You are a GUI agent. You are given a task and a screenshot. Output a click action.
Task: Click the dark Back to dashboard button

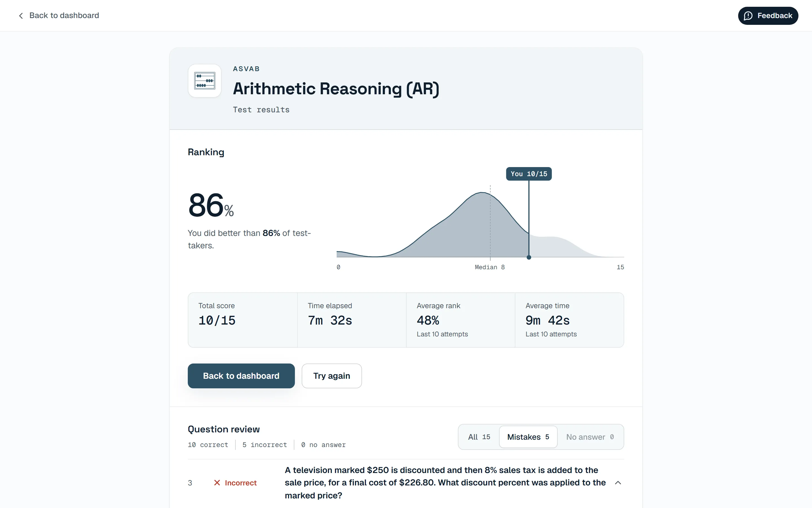241,376
